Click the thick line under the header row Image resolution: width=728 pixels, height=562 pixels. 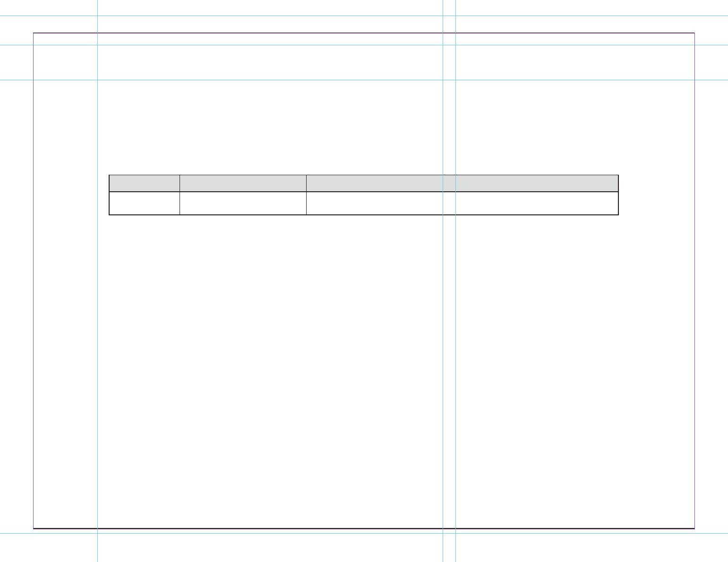tap(364, 192)
